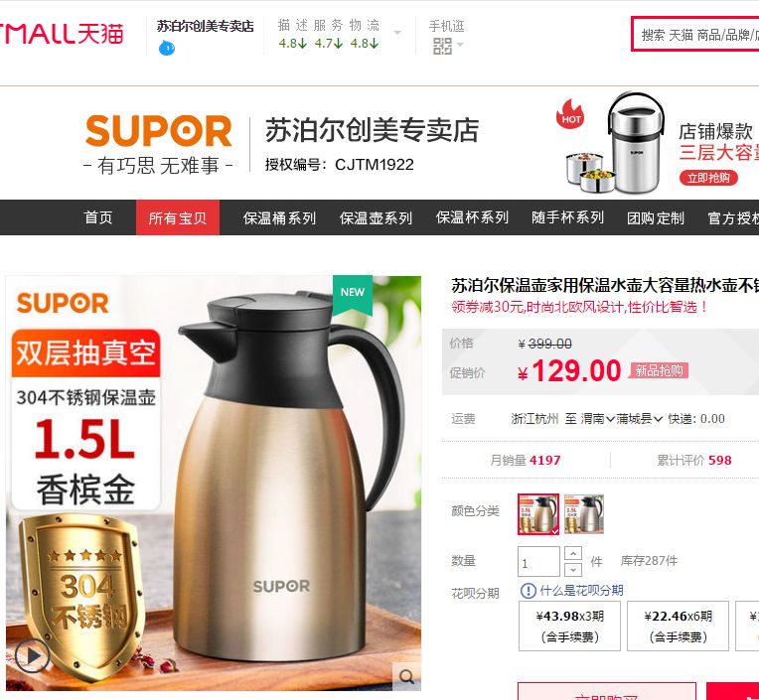Click the blue Wangwang chat icon
This screenshot has width=759, height=700.
point(167,48)
